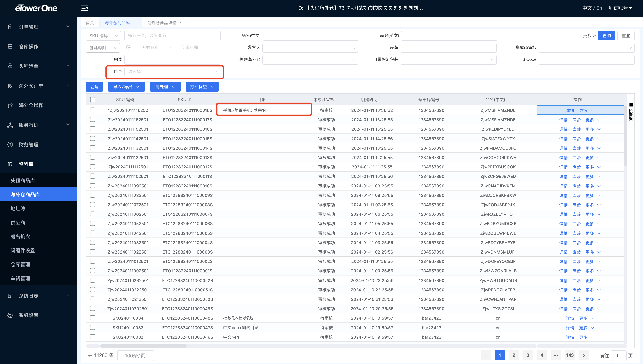Open 测试账号 account menu caret
Viewport: 643px width, 364px height.
631,8
